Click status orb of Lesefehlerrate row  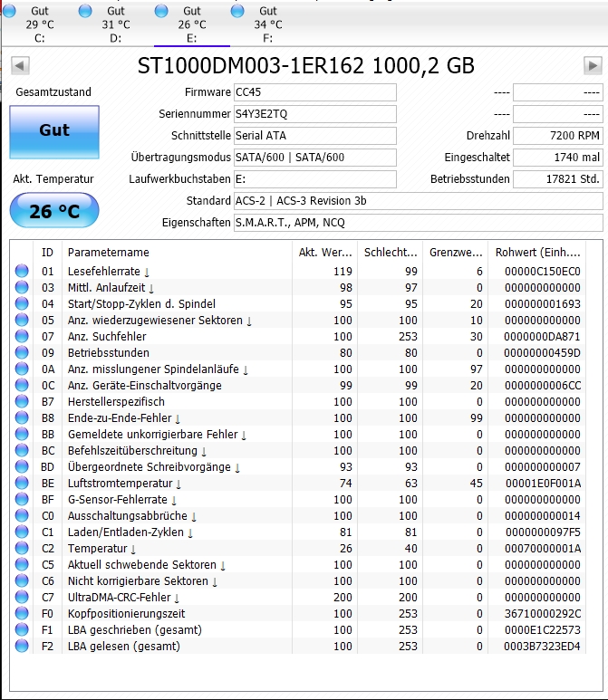click(22, 271)
